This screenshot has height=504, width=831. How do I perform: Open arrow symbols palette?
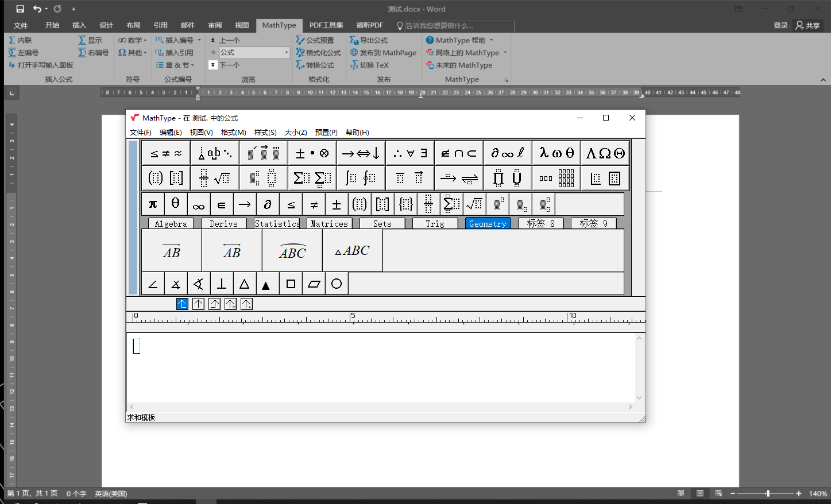click(x=361, y=153)
